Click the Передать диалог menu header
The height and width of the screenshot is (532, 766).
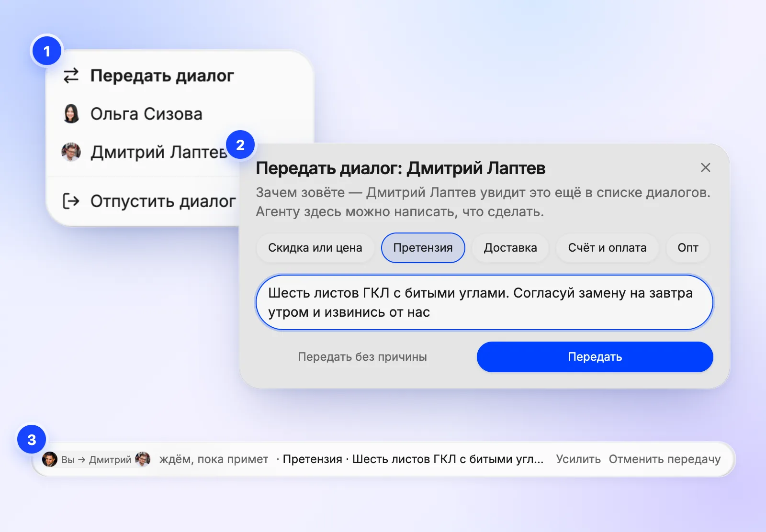tap(162, 76)
